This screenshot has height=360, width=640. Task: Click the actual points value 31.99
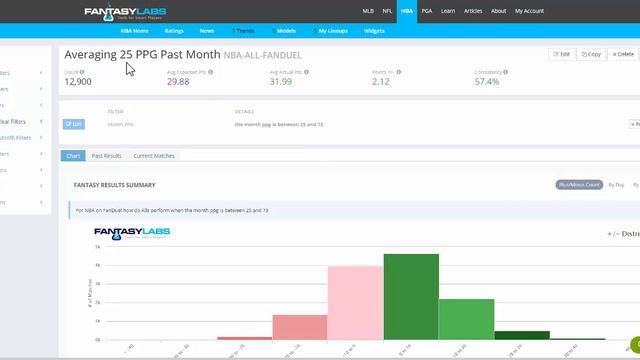pyautogui.click(x=280, y=82)
